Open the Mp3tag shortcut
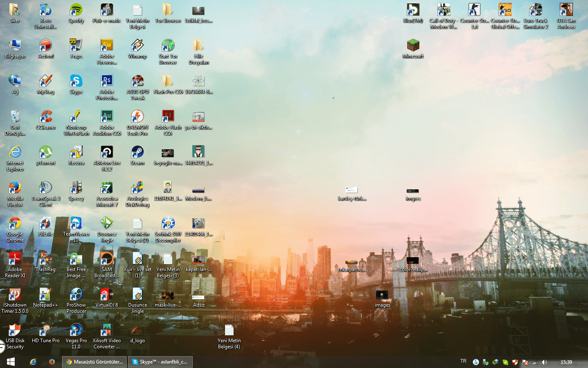 [45, 85]
